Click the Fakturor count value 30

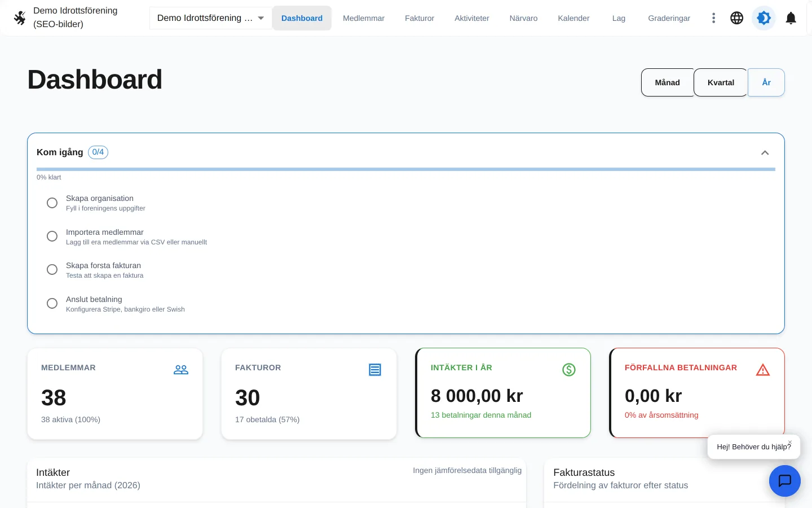(248, 398)
